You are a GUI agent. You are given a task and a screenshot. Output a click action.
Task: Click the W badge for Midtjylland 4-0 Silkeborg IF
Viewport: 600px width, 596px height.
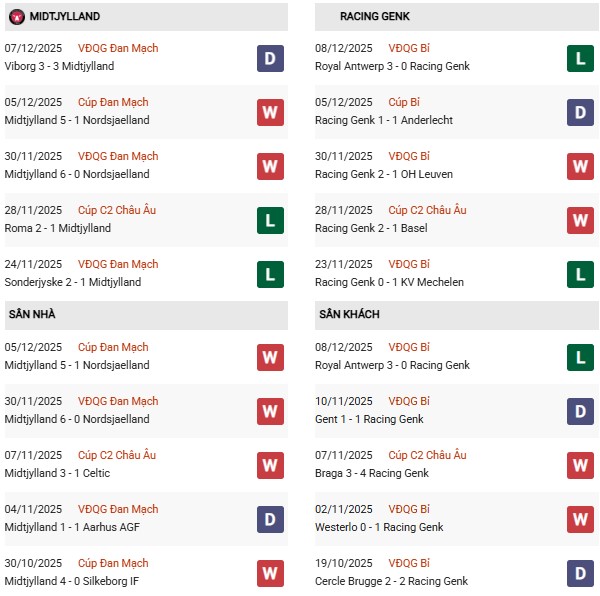[x=270, y=573]
